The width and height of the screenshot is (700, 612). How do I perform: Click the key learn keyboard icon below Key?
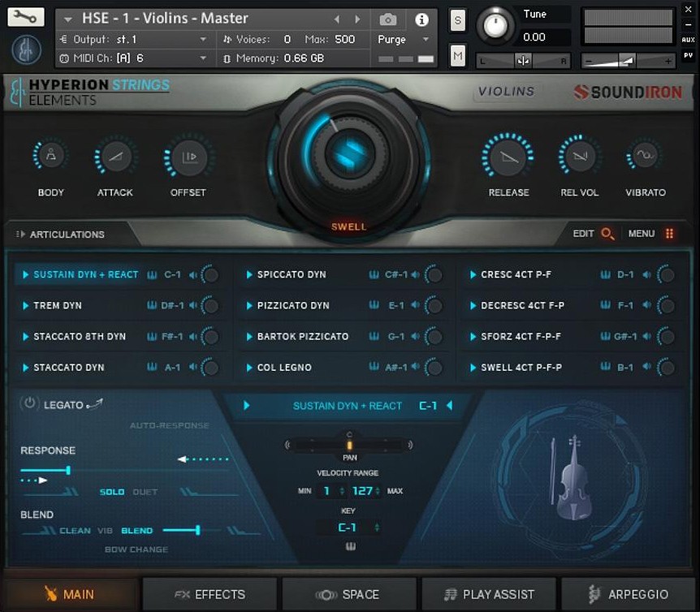tap(351, 546)
